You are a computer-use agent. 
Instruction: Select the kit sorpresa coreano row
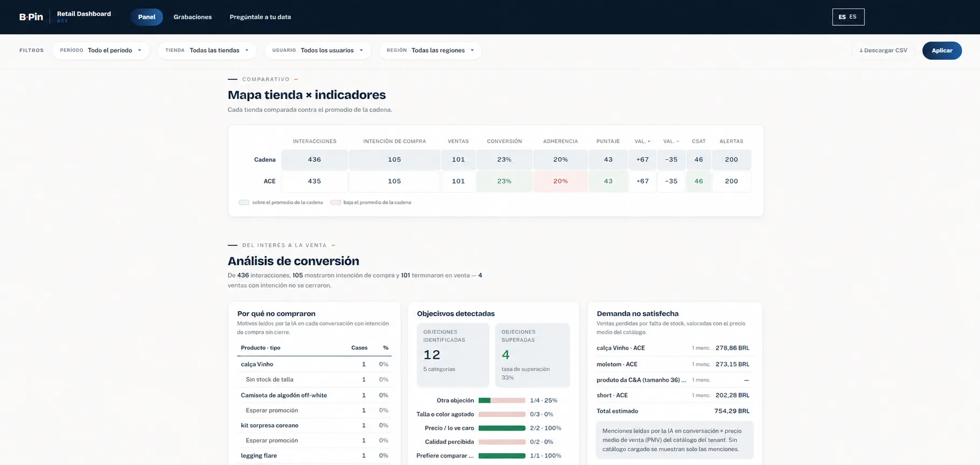[314, 425]
